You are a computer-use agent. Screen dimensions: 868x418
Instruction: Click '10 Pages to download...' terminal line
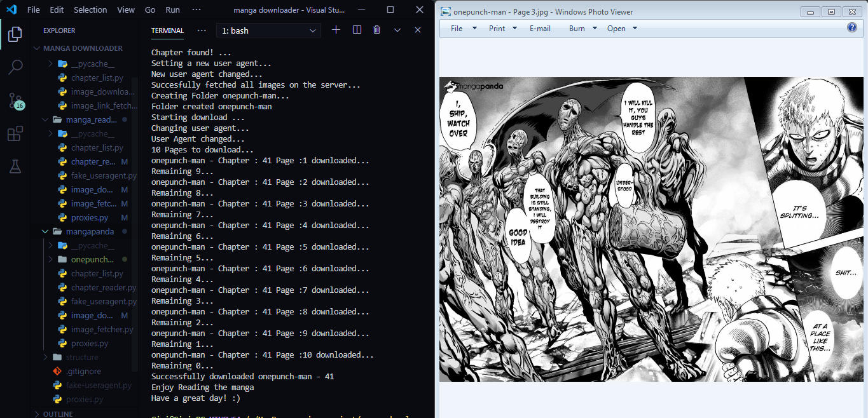pyautogui.click(x=202, y=150)
